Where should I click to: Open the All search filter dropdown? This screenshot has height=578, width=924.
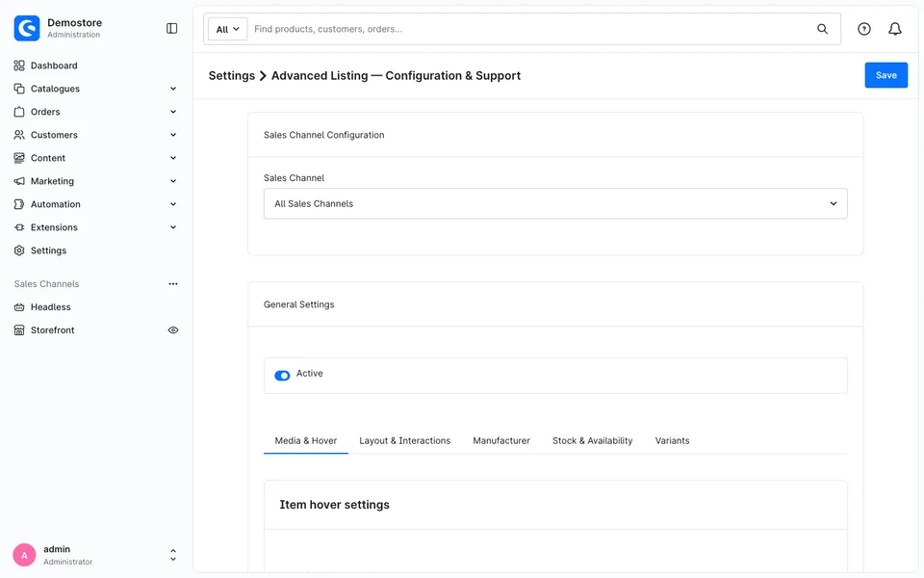(227, 29)
